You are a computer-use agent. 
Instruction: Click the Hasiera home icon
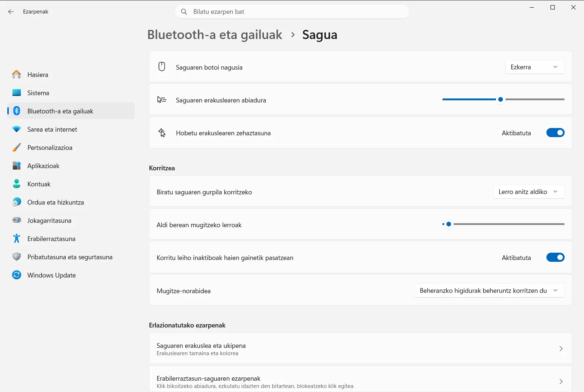[16, 74]
